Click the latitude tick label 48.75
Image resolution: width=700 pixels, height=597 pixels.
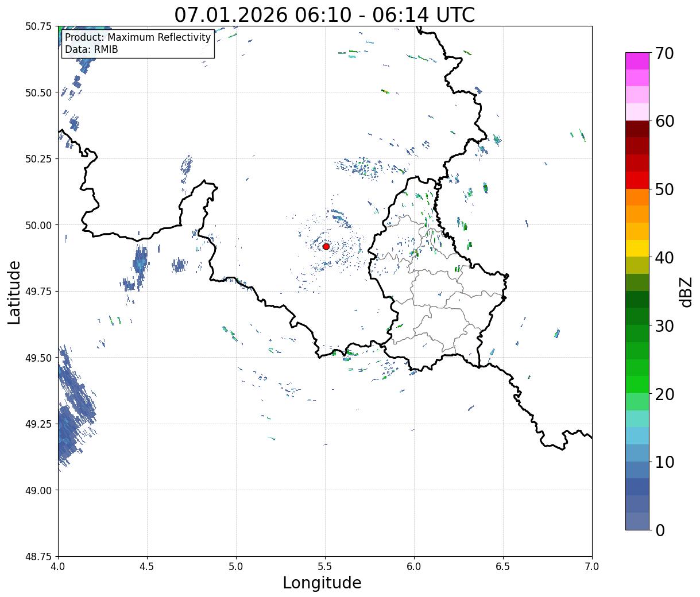coord(38,556)
